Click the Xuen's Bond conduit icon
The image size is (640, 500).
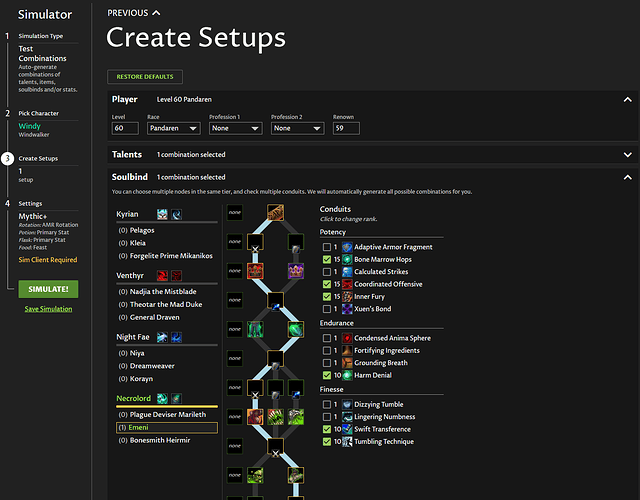click(x=347, y=309)
